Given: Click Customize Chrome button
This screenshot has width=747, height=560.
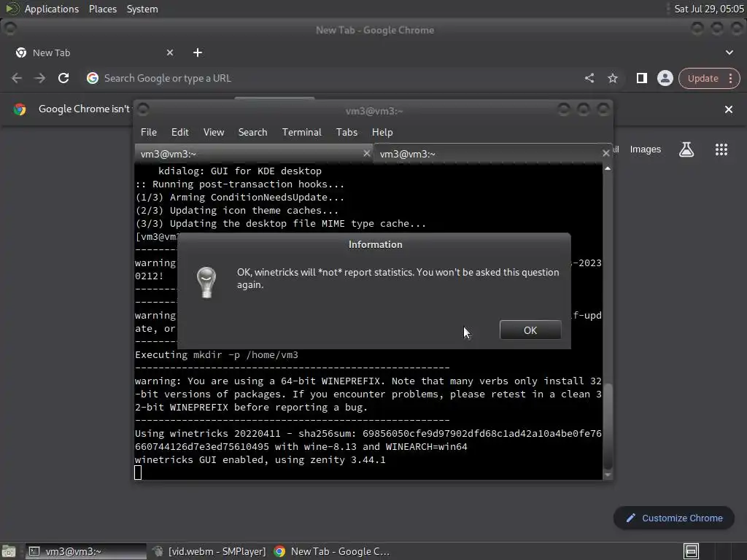Looking at the screenshot, I should [x=673, y=518].
